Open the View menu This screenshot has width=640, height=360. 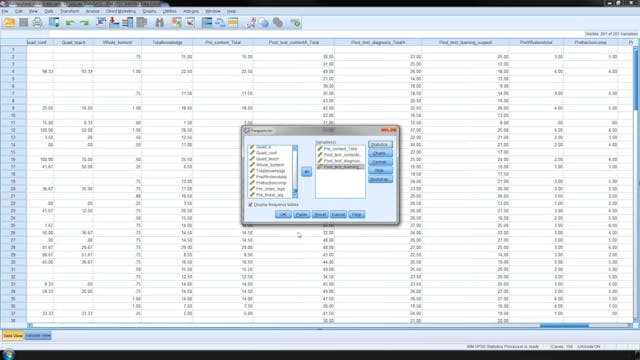(x=33, y=11)
